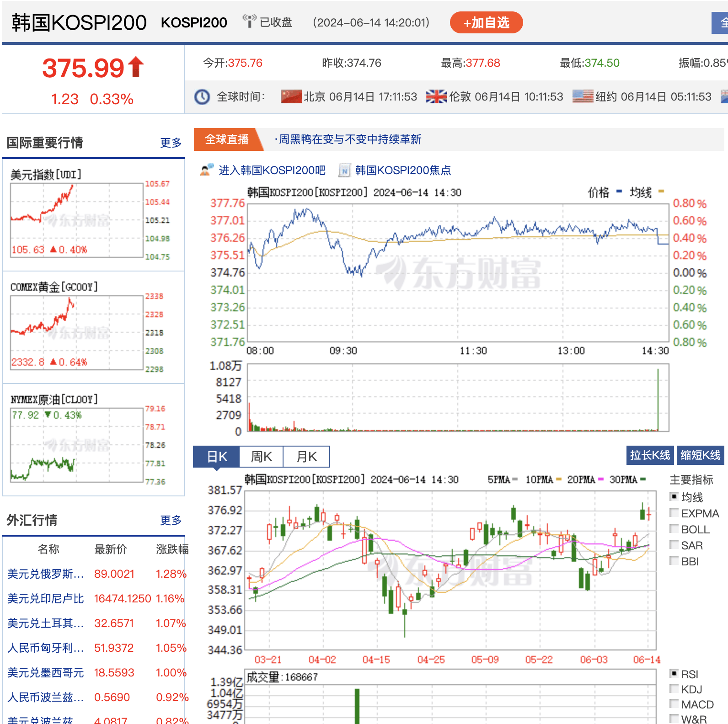The image size is (728, 724).
Task: Open the 人民币波兰兹 forex row
Action: (x=96, y=697)
